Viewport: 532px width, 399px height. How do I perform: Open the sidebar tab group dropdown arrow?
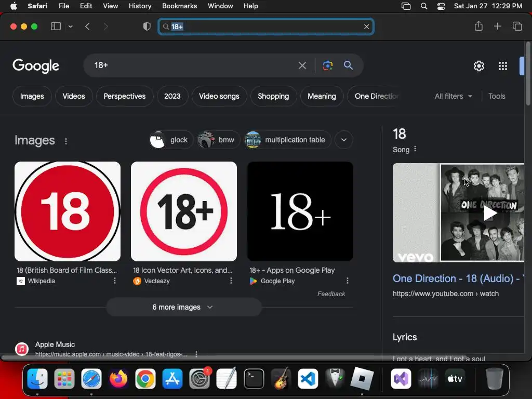pyautogui.click(x=70, y=26)
